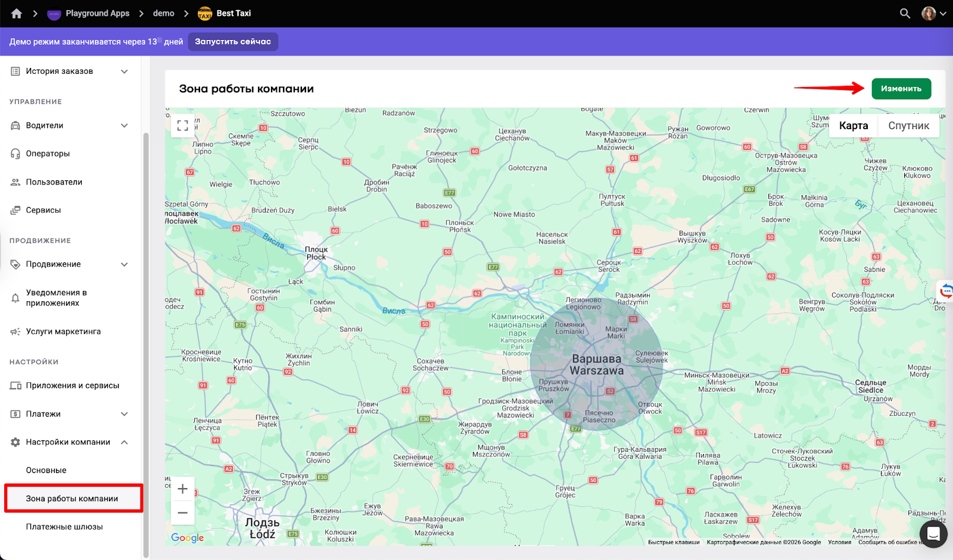This screenshot has height=560, width=953.
Task: Open Быстрые клавиши map shortcuts
Action: pos(674,542)
